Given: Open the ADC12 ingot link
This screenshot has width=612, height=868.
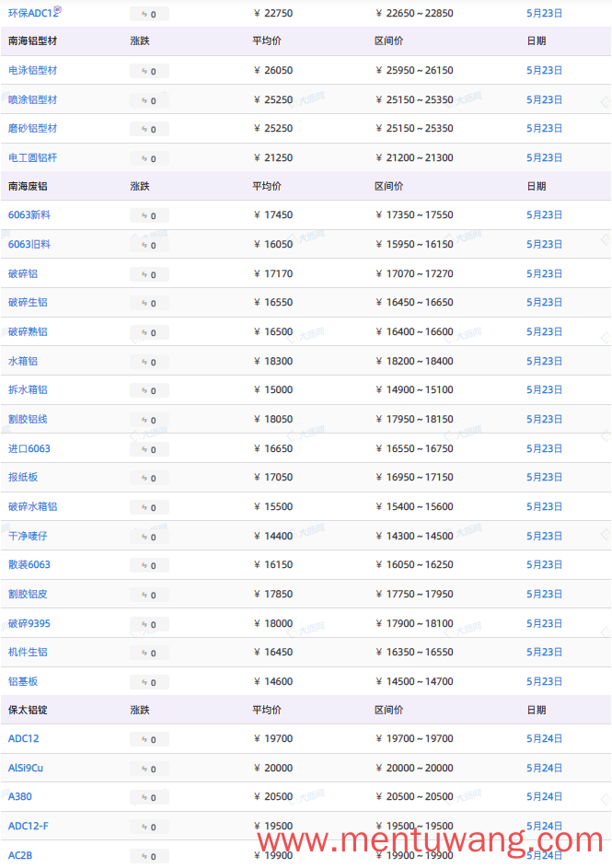Looking at the screenshot, I should click(x=24, y=738).
